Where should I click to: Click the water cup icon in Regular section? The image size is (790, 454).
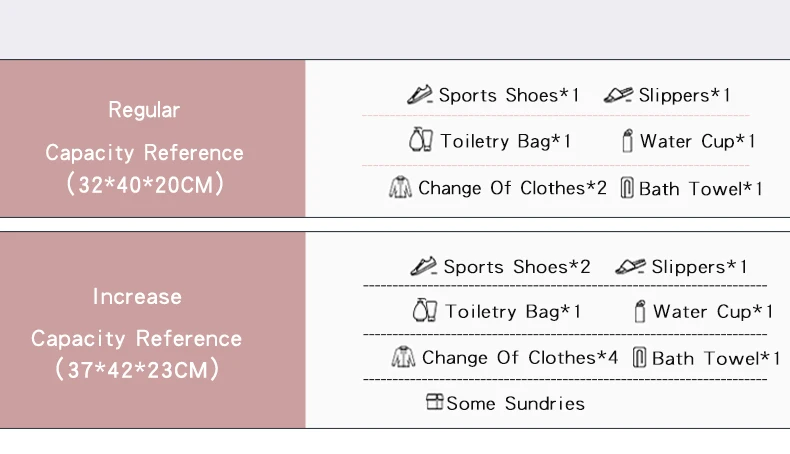pos(627,141)
